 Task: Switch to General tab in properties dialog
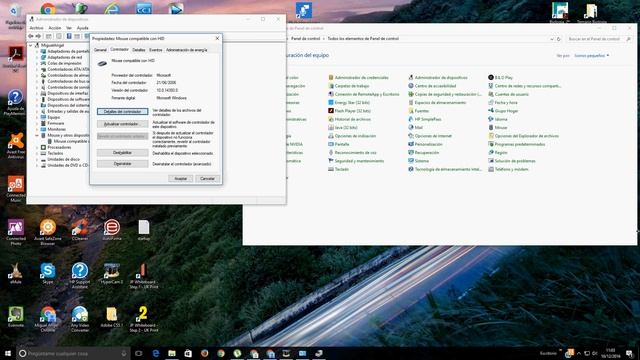[100, 50]
